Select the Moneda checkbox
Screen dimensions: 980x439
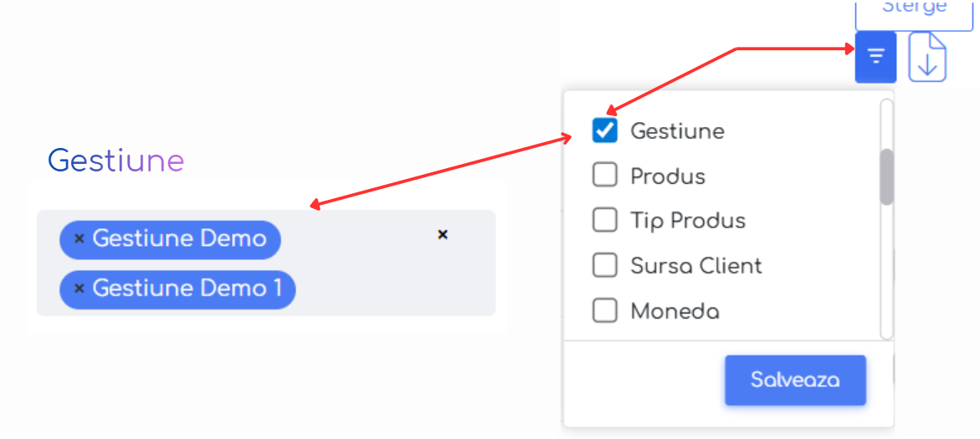click(x=604, y=311)
